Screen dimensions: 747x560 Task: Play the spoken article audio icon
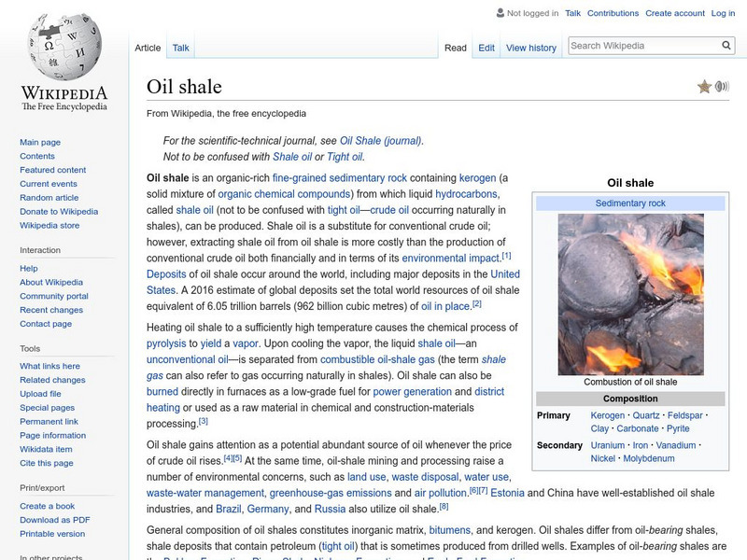(x=722, y=86)
